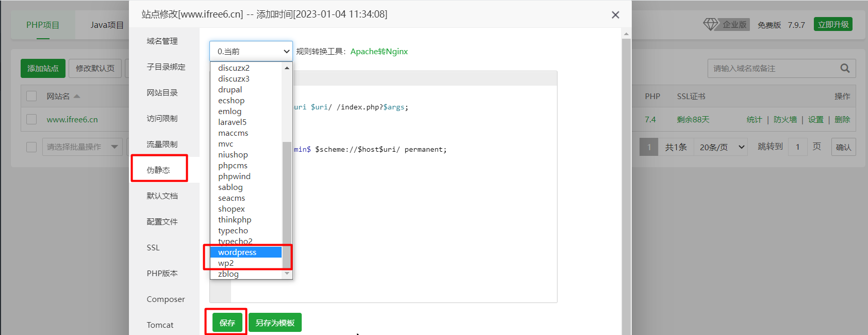Toggle the batch operation checkbox
Viewport: 868px width, 335px height.
31,147
